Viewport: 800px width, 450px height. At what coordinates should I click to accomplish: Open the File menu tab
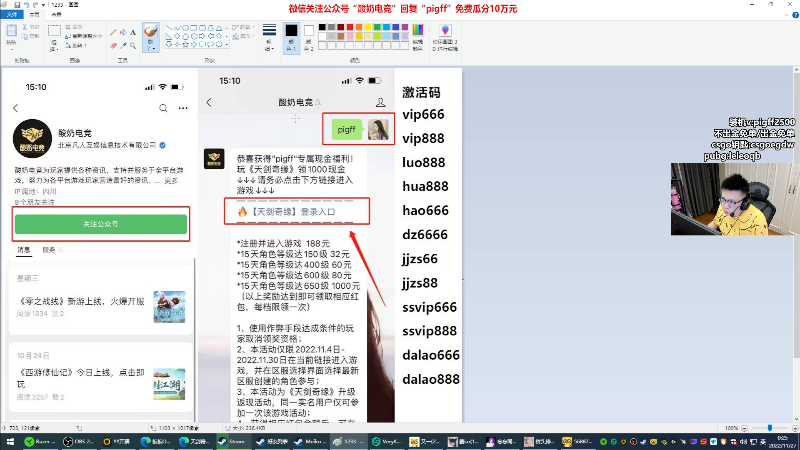click(x=12, y=15)
